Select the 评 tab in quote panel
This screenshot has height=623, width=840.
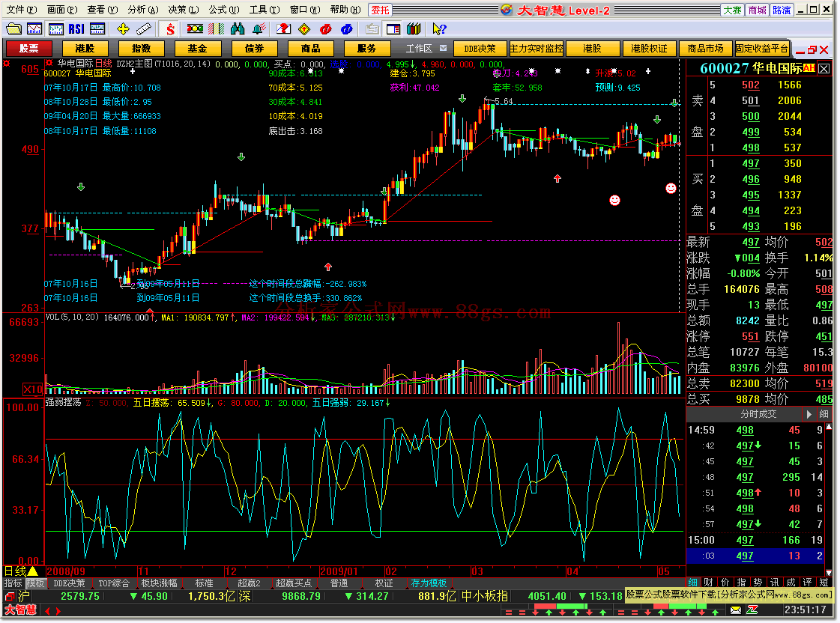807,583
